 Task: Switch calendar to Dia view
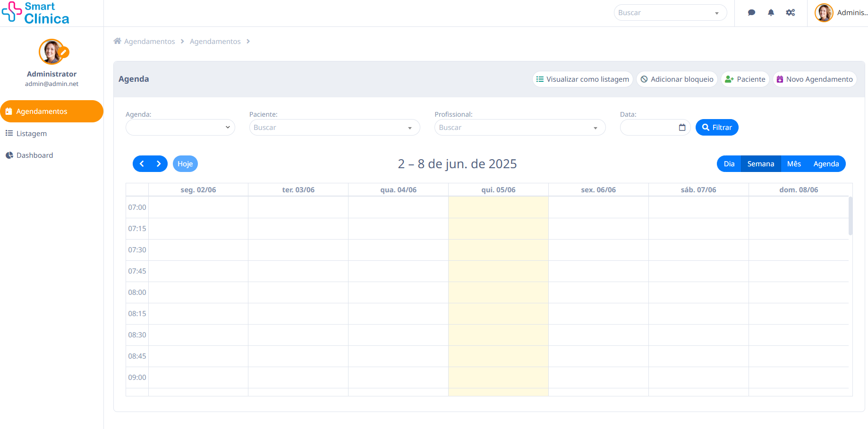[x=729, y=164]
